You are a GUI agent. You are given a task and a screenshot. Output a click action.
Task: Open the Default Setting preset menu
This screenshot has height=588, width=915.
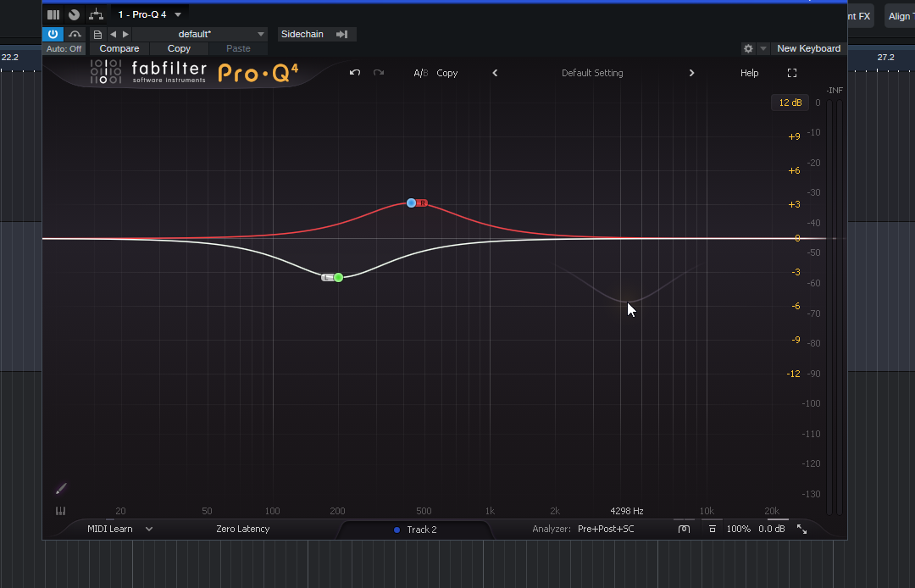592,73
